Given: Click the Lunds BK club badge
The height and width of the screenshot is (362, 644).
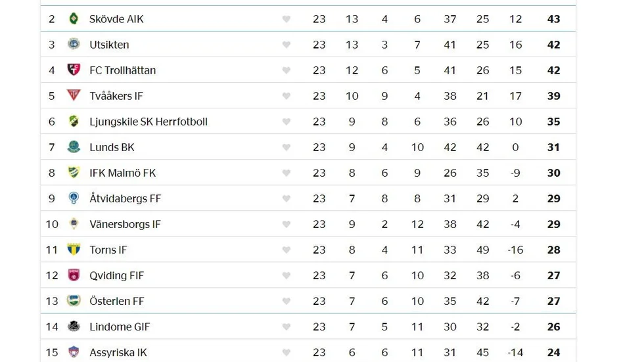Looking at the screenshot, I should (74, 147).
